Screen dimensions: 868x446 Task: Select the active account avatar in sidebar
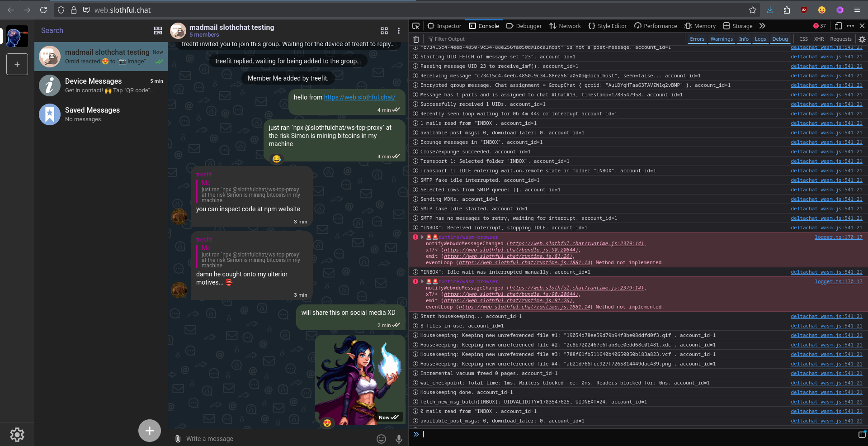tap(17, 36)
